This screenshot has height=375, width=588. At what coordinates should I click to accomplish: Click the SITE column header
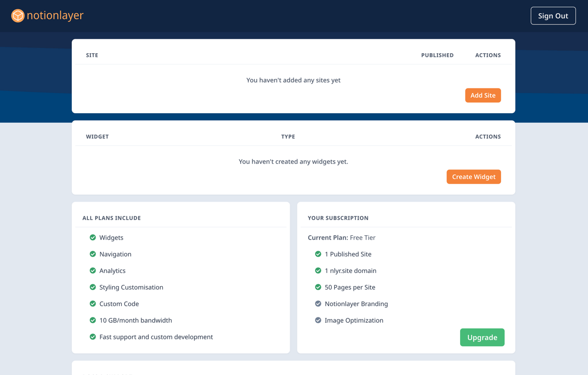(x=92, y=55)
